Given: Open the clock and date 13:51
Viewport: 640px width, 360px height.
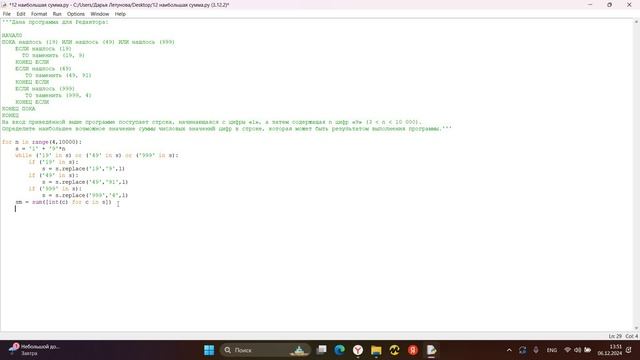Looking at the screenshot, I should [x=610, y=350].
